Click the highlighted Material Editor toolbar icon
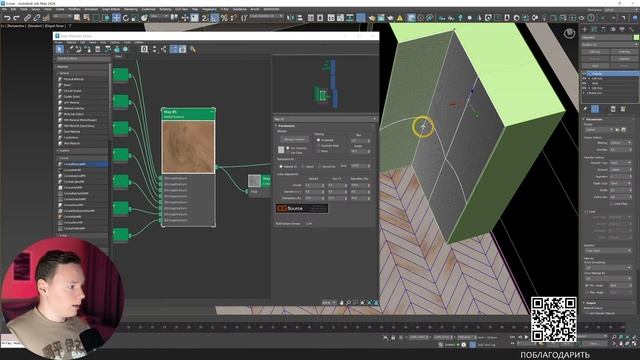This screenshot has width=640, height=360. (x=361, y=18)
